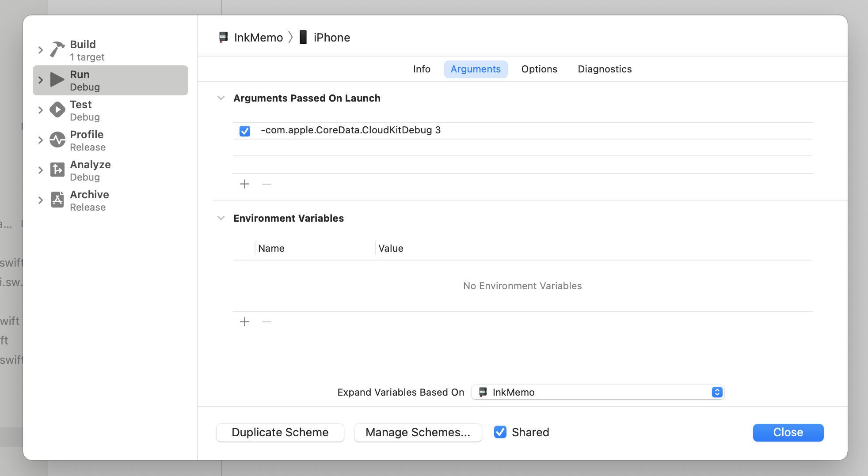Viewport: 868px width, 476px height.
Task: Click the Duplicate Scheme button
Action: coord(280,432)
